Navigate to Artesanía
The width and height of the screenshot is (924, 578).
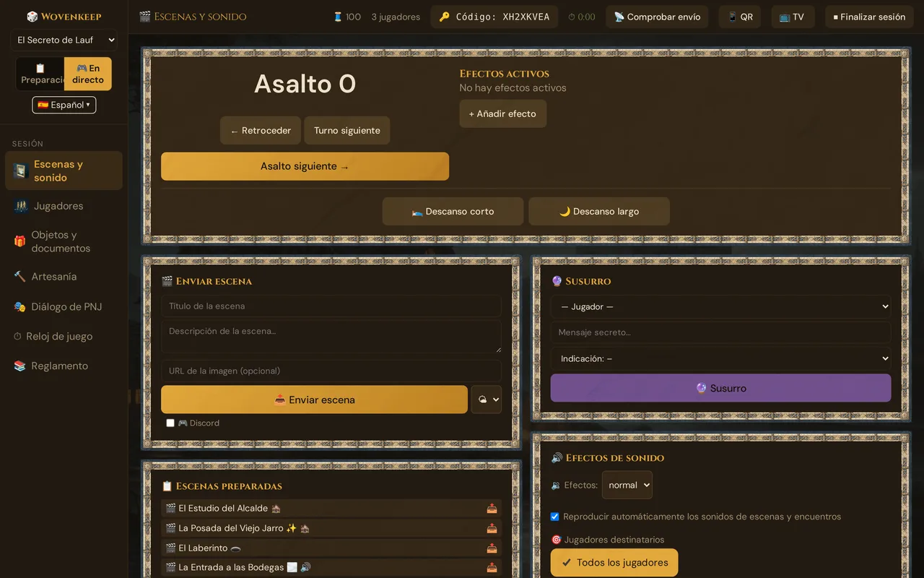(64, 277)
